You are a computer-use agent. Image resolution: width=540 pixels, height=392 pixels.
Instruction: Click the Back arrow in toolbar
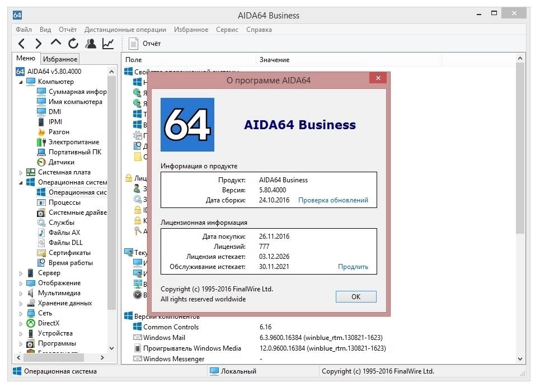click(x=22, y=44)
